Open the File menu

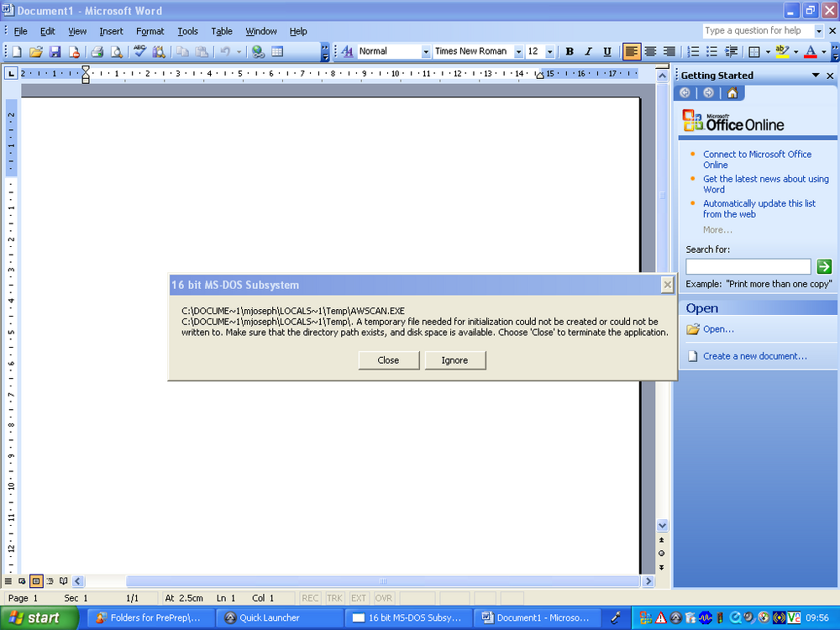coord(20,31)
